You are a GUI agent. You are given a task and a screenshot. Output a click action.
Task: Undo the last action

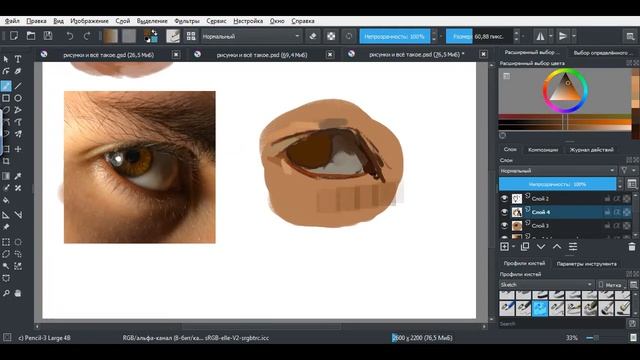(70, 36)
